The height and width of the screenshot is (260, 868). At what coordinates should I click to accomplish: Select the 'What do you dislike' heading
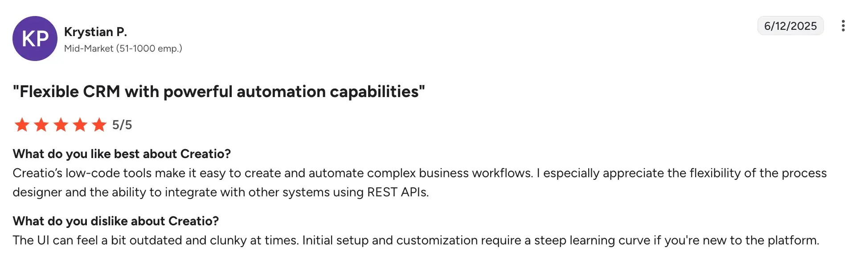click(x=116, y=220)
